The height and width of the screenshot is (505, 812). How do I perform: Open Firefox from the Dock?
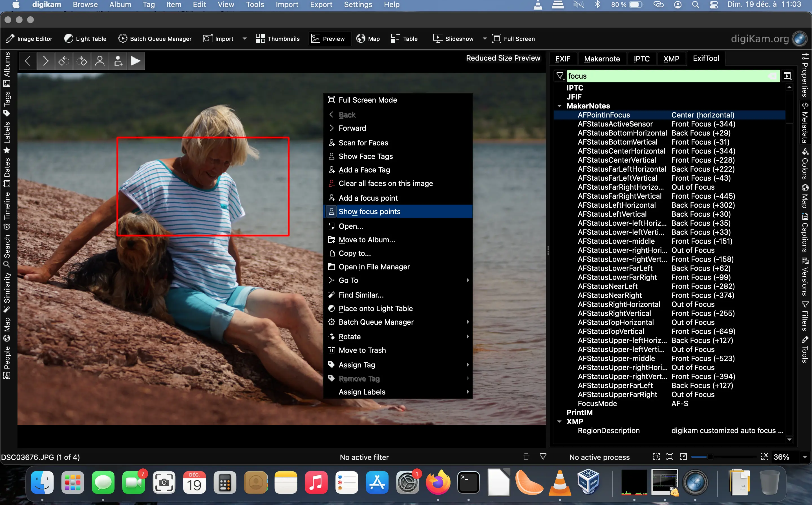[438, 483]
